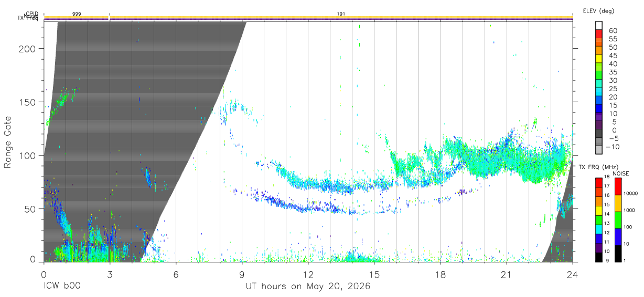
Task: Click the '9' TX frequency scale label
Action: tap(607, 260)
